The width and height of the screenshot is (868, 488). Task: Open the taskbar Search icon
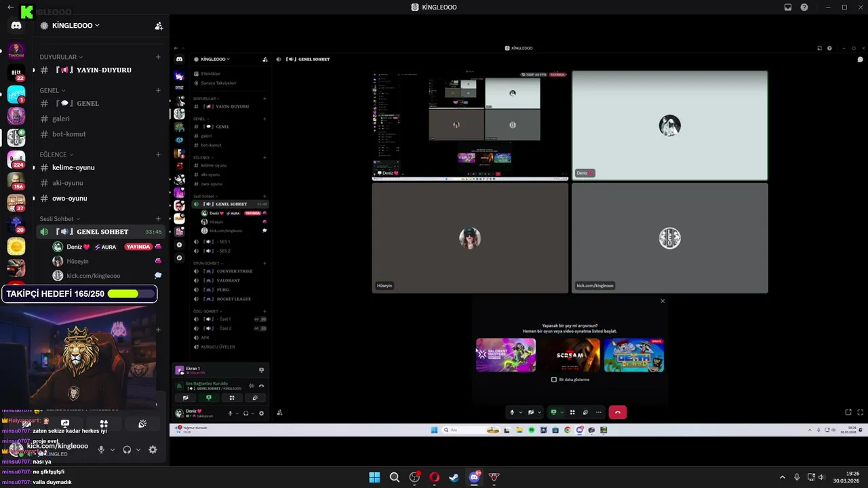pos(394,477)
